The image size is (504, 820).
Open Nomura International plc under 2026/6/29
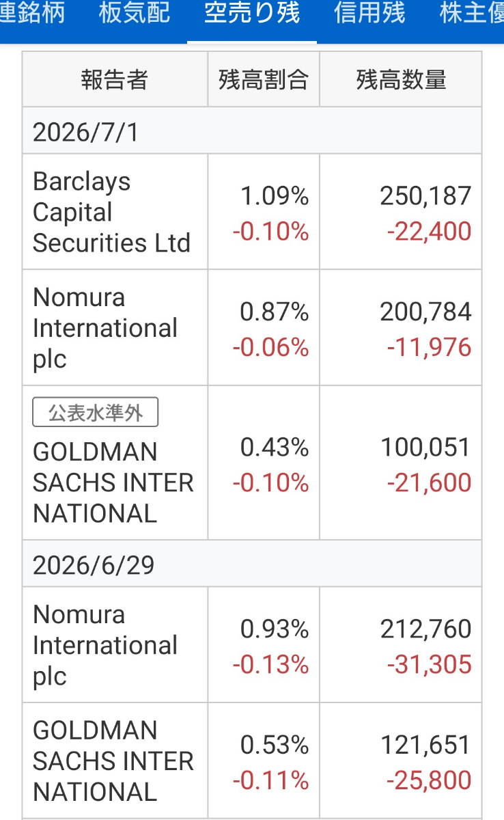click(105, 645)
